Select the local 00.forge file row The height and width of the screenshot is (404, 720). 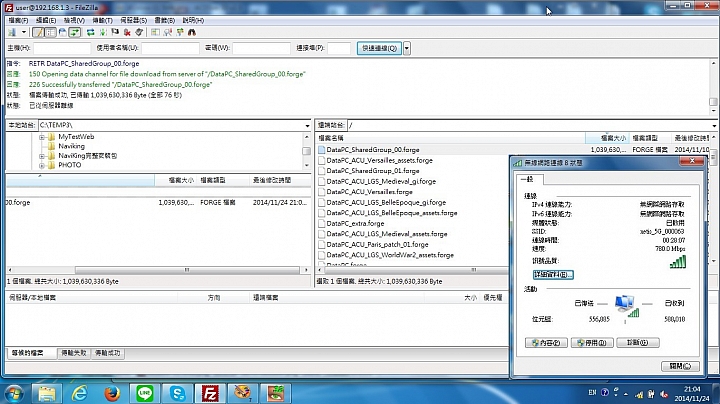coord(158,202)
